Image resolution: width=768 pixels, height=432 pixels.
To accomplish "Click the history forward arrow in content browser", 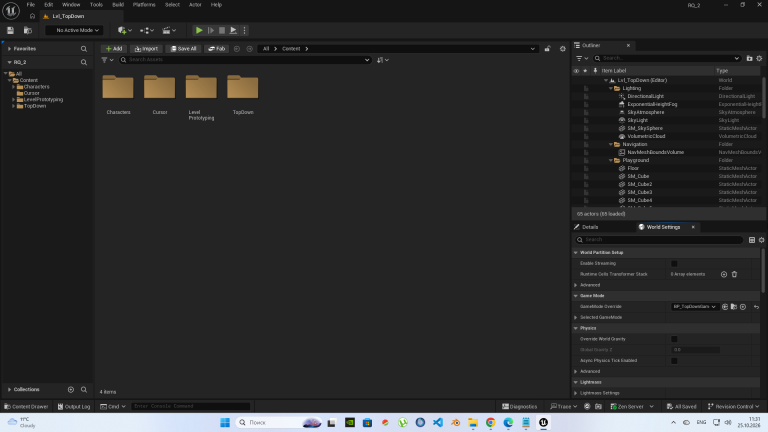I will pos(249,48).
